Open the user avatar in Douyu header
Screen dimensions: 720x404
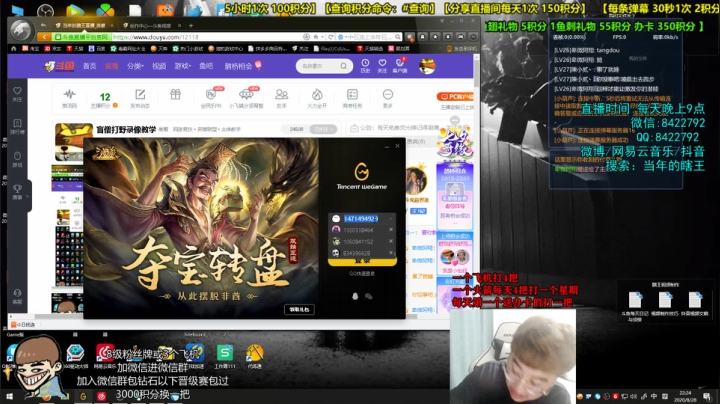coord(427,66)
